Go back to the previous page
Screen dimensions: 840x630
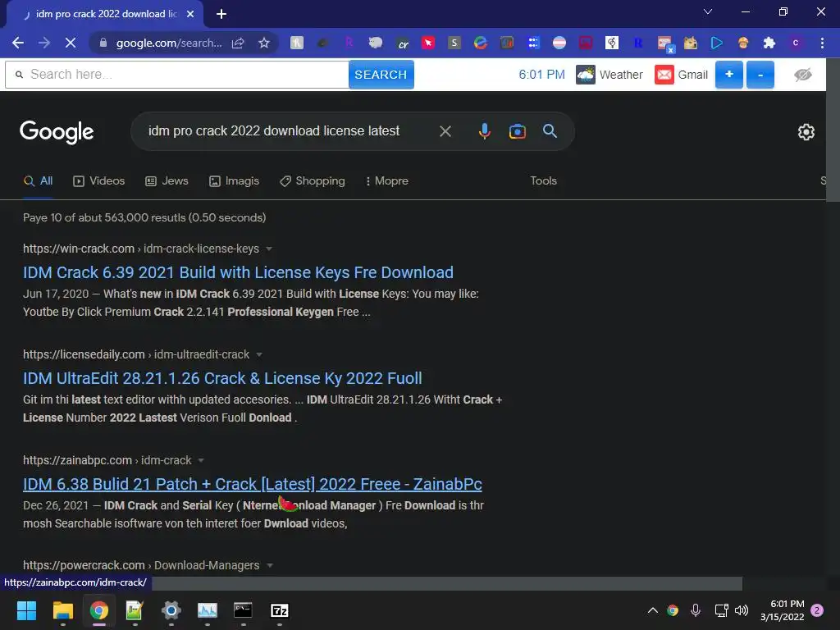pos(18,43)
